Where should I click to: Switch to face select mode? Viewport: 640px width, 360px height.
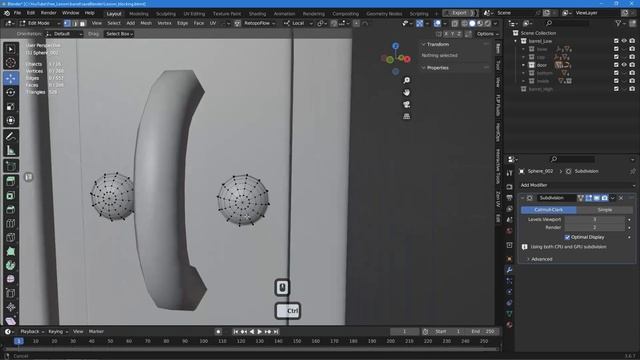point(82,23)
